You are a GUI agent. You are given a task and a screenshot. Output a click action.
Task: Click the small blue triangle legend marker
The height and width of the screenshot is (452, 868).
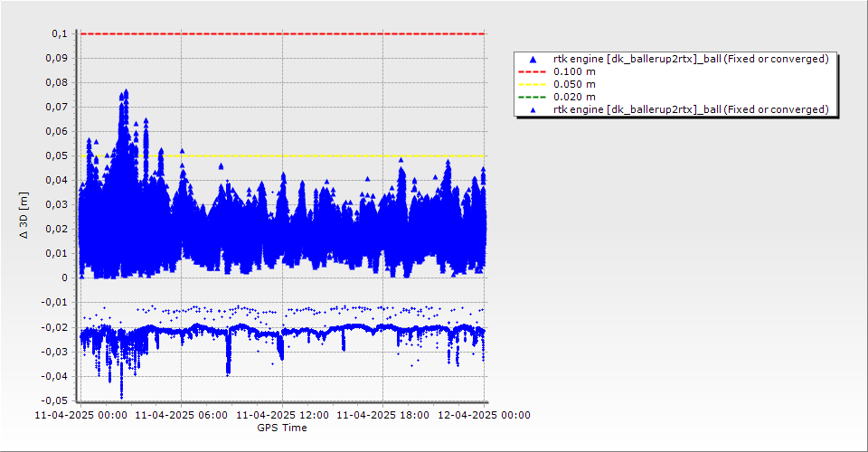point(533,110)
